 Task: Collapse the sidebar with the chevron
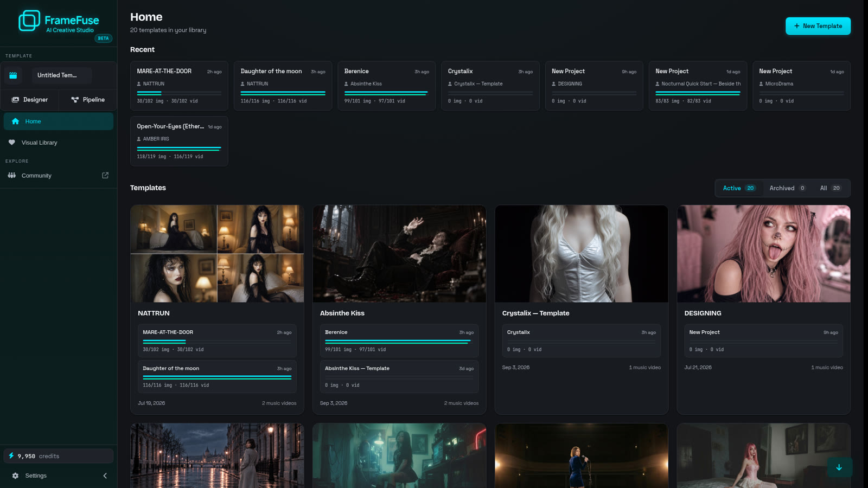[105, 476]
